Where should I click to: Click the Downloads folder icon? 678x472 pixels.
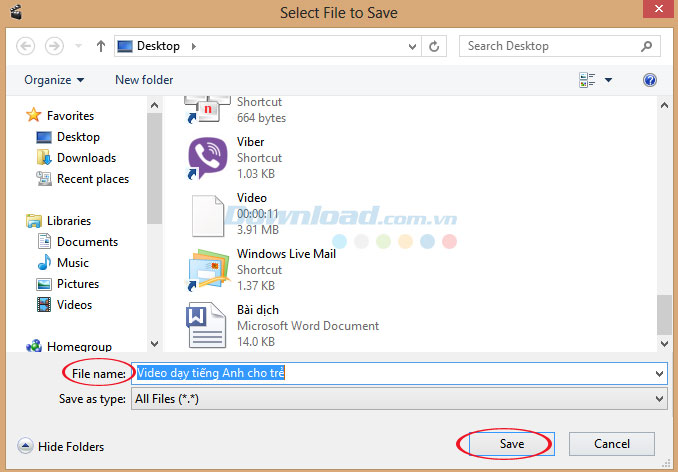click(44, 158)
